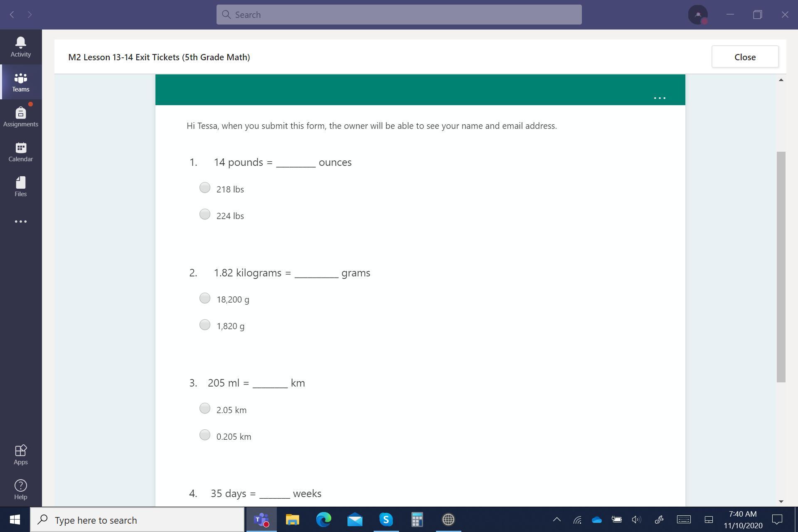Show hidden system tray icons

(557, 520)
